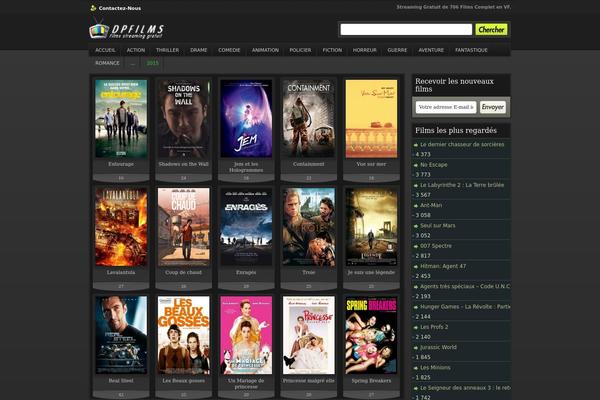Viewport: 600px width, 400px height.
Task: Open the Entourage movie poster
Action: pos(121,119)
